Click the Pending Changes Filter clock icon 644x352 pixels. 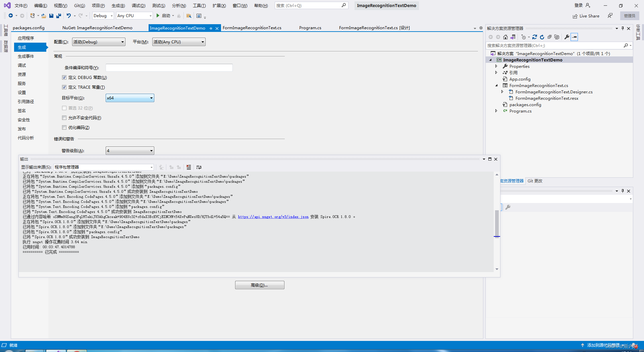pyautogui.click(x=524, y=37)
